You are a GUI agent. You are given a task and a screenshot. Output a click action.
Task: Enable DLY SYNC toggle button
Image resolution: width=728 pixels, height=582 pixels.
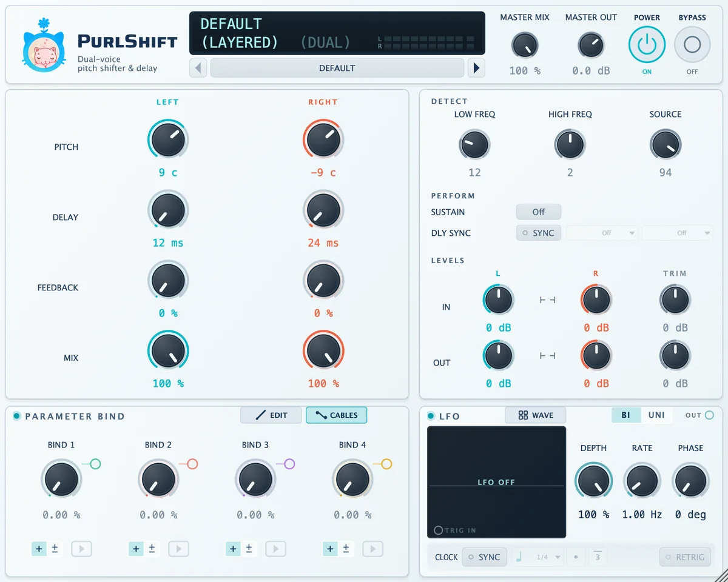pyautogui.click(x=539, y=233)
